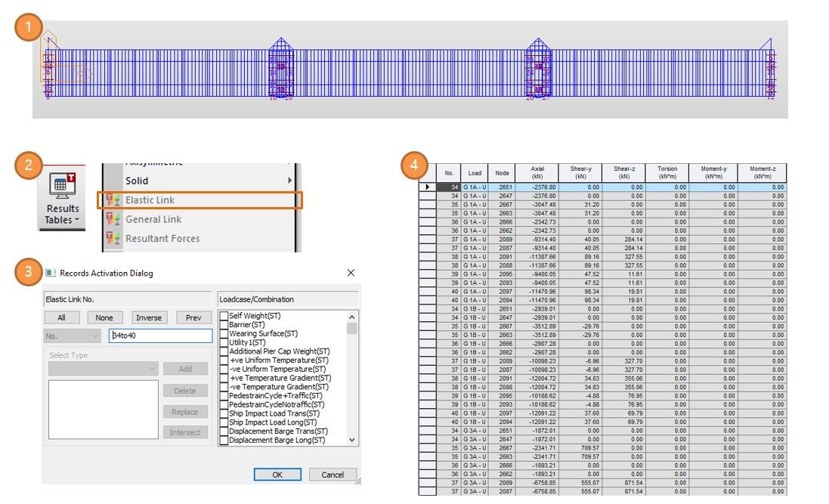
Task: Check the Self Weight(ST) load case
Action: pyautogui.click(x=224, y=316)
